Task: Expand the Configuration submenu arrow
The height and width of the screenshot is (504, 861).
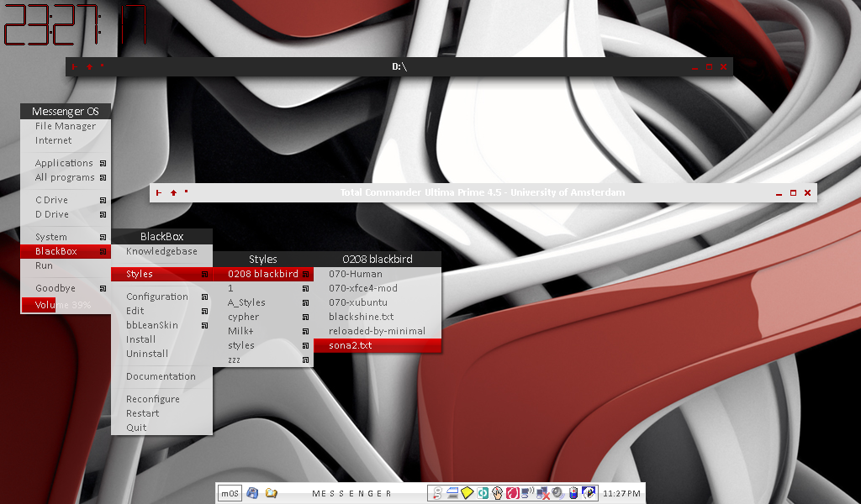Action: coord(204,297)
